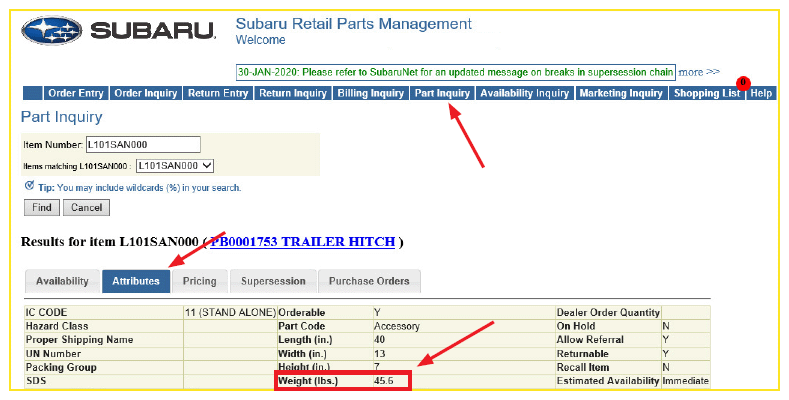Expand the items matching L101SAN000 dropdown
The height and width of the screenshot is (400, 789).
(x=175, y=166)
